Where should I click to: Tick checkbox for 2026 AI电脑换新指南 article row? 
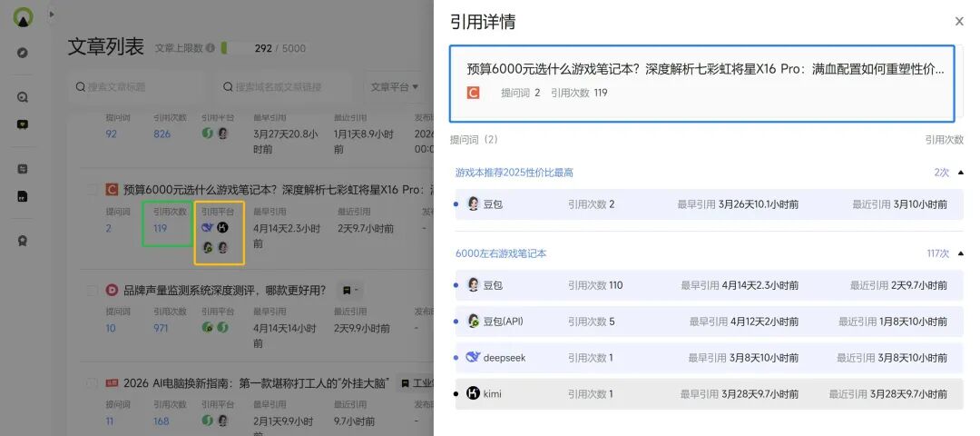click(93, 382)
